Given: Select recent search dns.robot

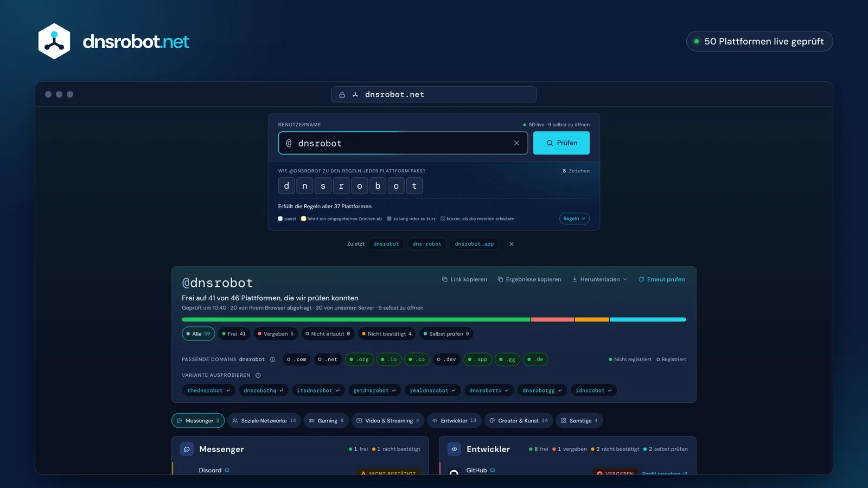Looking at the screenshot, I should point(427,244).
